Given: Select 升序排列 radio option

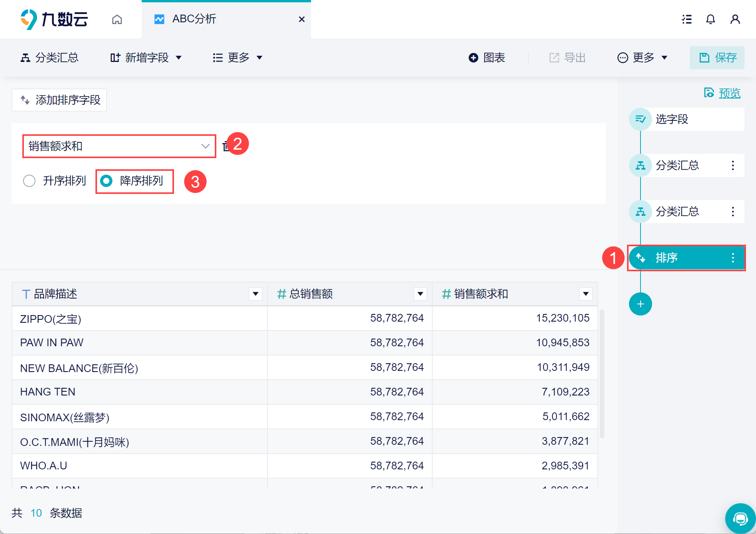Looking at the screenshot, I should (29, 181).
